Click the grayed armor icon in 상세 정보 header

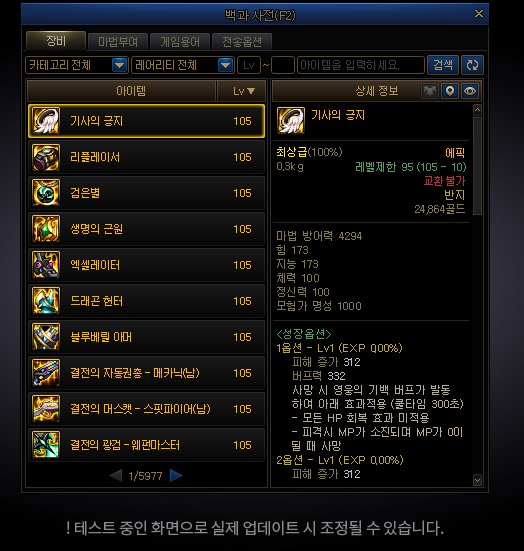429,91
